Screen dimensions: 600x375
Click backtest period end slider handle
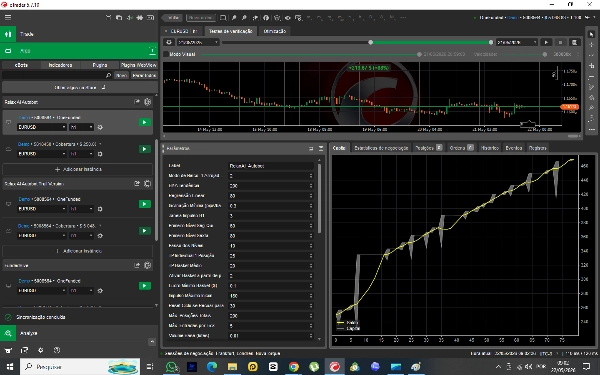(x=491, y=42)
